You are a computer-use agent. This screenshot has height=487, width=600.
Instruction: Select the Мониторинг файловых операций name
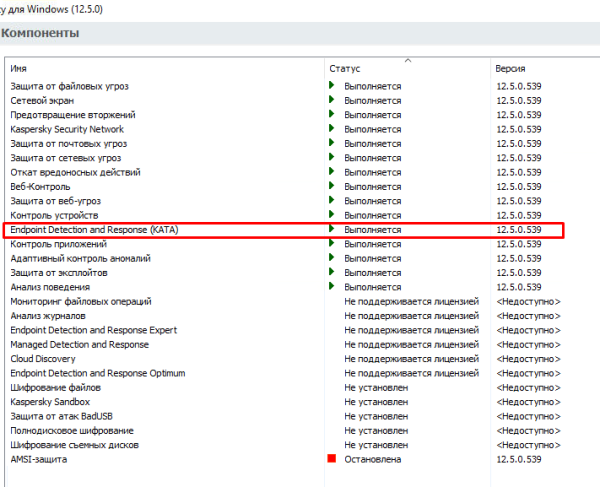(81, 301)
